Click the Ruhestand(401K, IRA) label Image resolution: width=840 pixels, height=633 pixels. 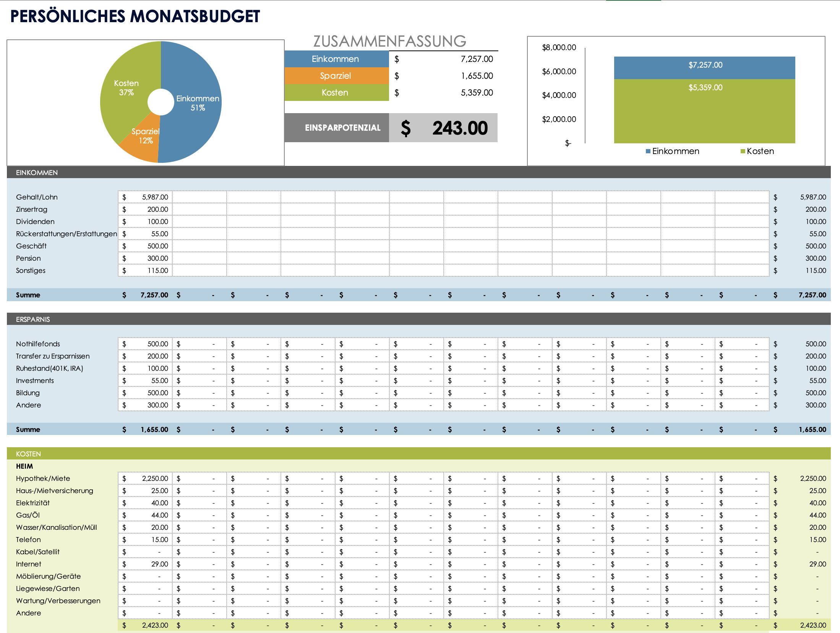click(49, 368)
